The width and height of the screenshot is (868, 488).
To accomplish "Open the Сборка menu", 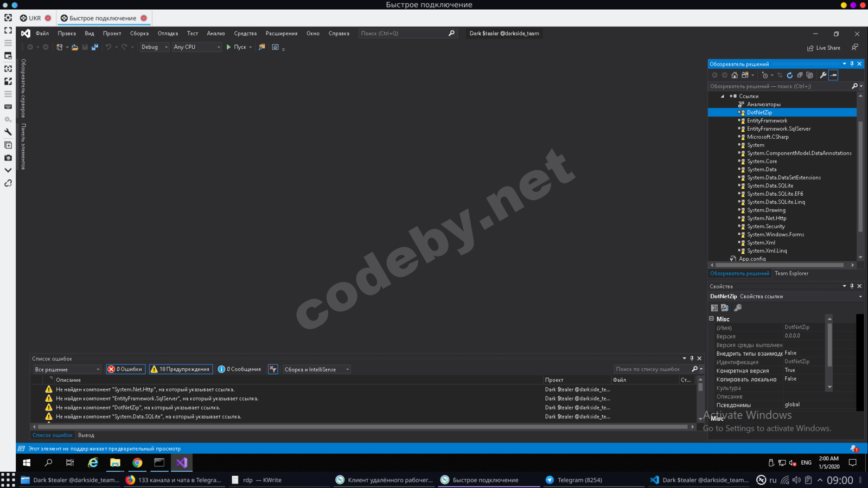I will (x=139, y=34).
